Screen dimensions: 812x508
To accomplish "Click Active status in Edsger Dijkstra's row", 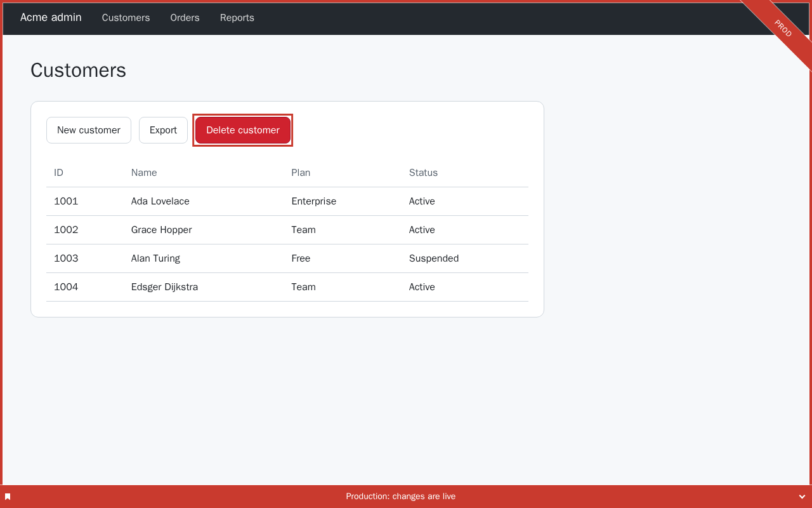I will coord(422,287).
